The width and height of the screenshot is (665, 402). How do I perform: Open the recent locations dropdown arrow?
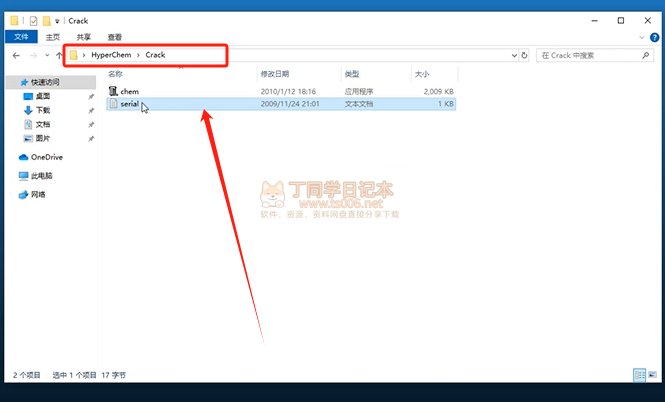(47, 56)
